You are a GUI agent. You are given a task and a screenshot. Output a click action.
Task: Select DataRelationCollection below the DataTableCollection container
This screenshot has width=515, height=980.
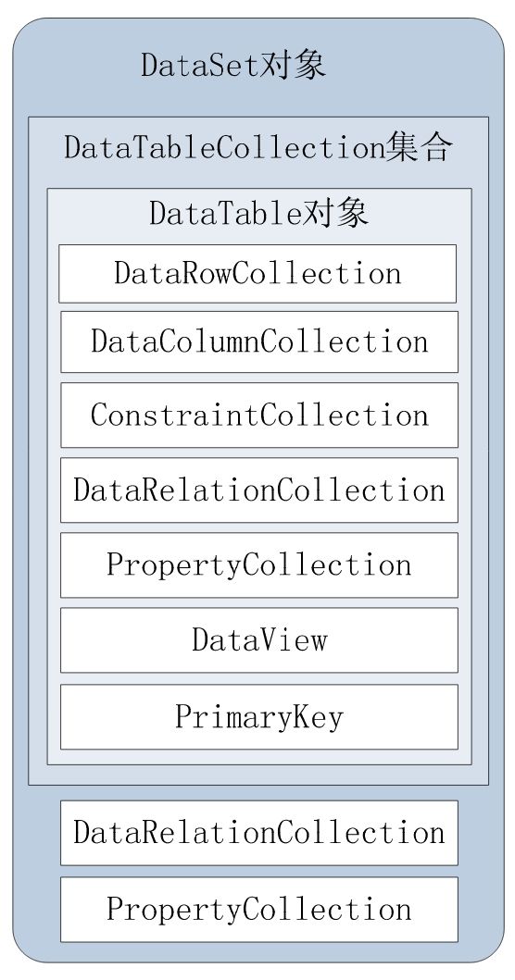[x=259, y=833]
